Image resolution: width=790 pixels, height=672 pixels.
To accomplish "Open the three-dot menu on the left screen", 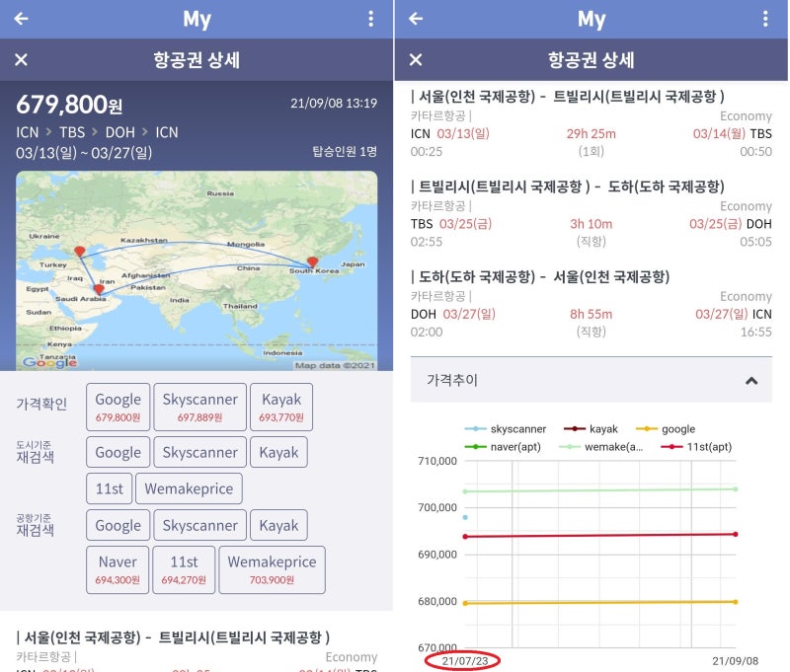I will point(370,19).
